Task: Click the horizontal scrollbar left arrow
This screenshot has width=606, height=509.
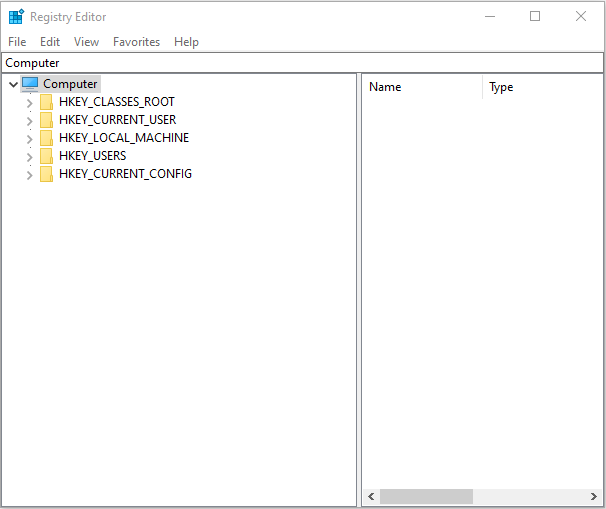Action: (x=371, y=496)
